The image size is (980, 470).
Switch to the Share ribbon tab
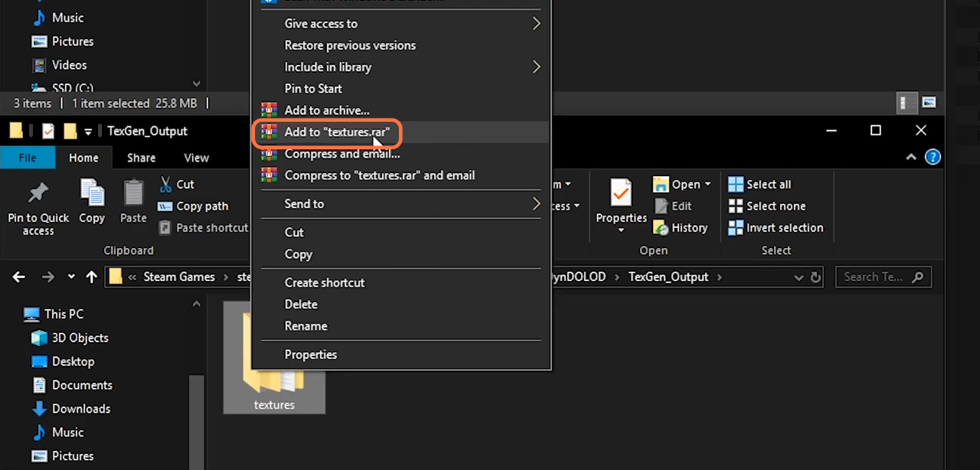coord(141,158)
